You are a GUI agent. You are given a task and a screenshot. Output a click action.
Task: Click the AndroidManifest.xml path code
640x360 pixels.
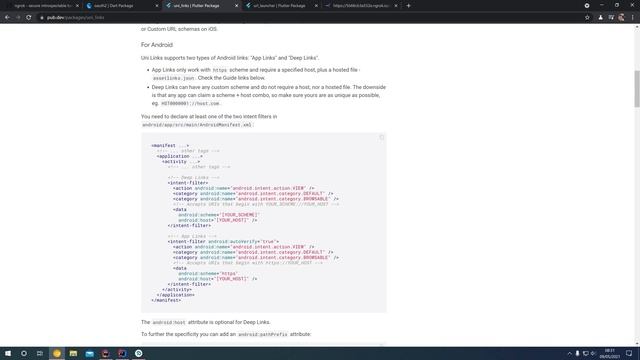click(x=197, y=125)
